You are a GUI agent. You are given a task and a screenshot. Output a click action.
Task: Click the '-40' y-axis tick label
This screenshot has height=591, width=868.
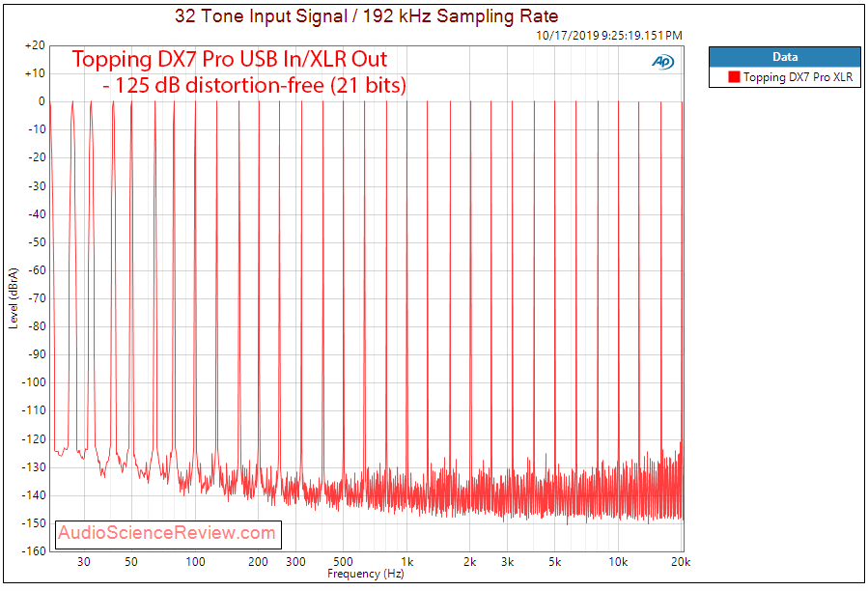coord(36,214)
